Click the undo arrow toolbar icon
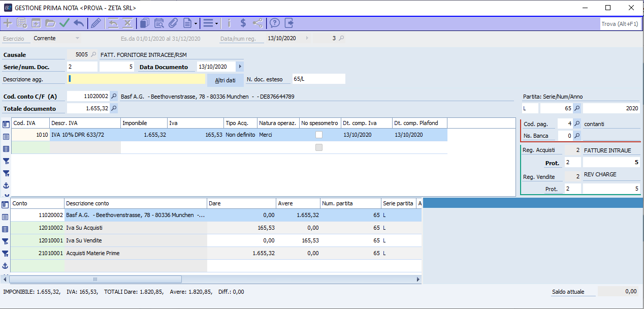Screen dimensions: 644x309 (x=79, y=23)
